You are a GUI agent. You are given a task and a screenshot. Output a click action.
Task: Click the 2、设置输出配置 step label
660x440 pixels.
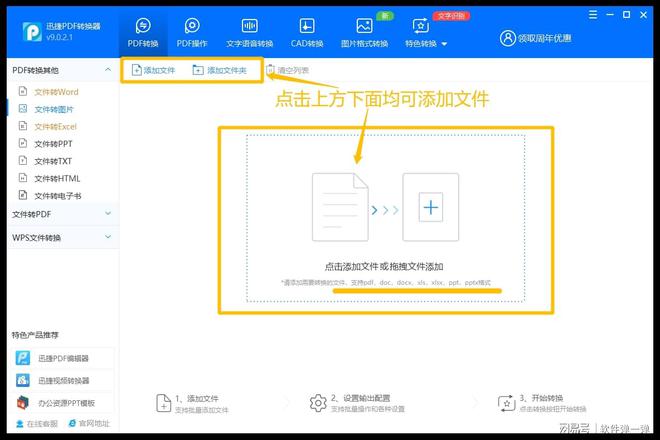(361, 398)
